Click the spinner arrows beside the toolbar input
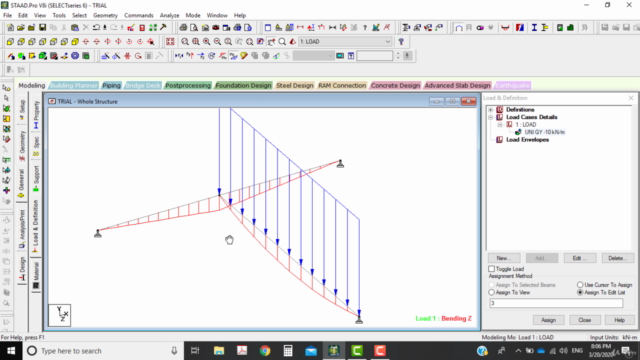640x360 pixels. pos(398,56)
